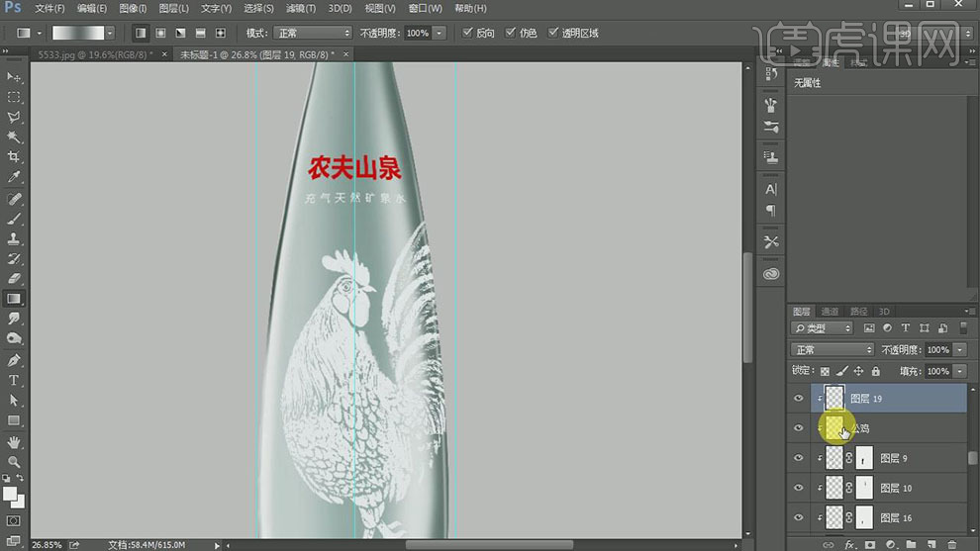Switch to the 通道 channels tab
980x551 pixels.
(830, 311)
